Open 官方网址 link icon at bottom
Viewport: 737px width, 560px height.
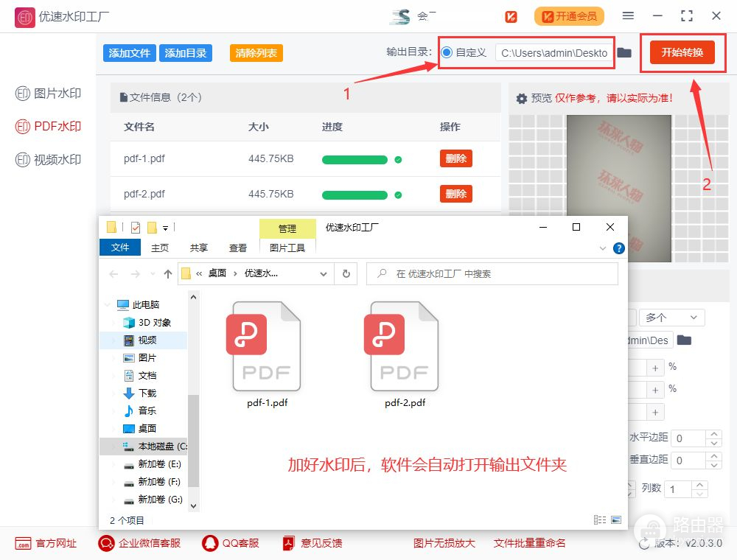coord(23,543)
